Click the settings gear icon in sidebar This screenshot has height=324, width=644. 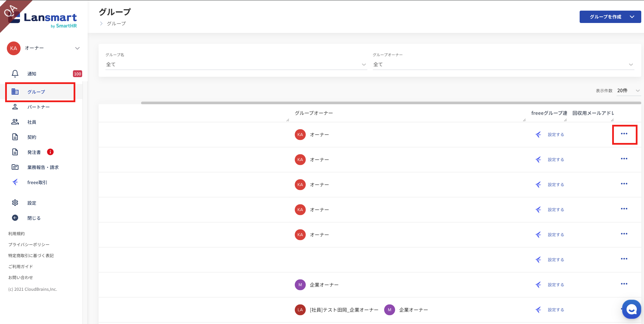[x=15, y=203]
